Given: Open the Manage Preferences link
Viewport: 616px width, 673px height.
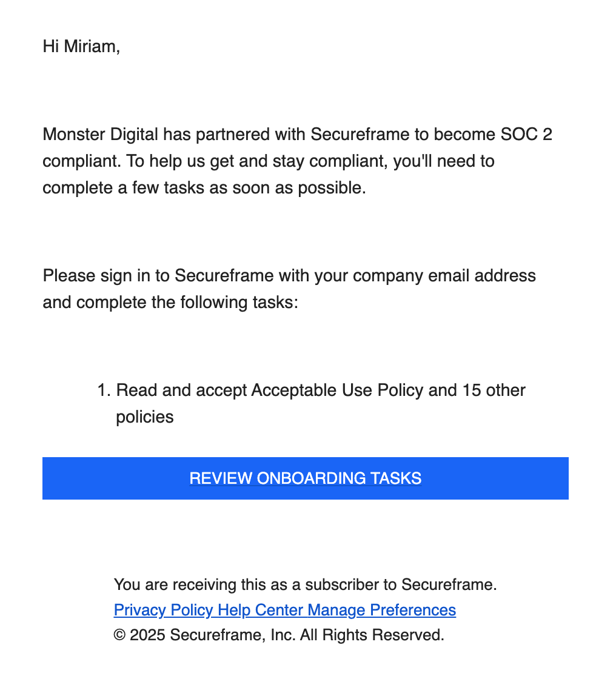Looking at the screenshot, I should 381,610.
